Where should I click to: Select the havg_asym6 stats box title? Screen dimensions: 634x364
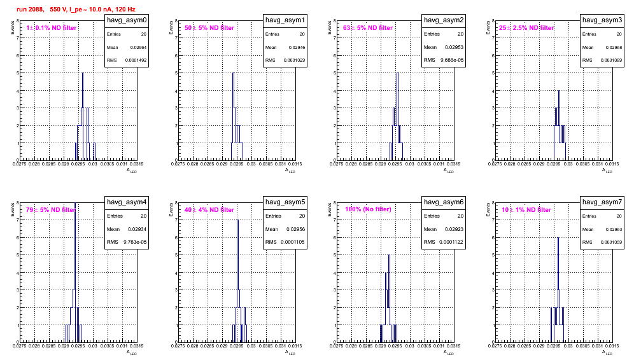point(444,202)
